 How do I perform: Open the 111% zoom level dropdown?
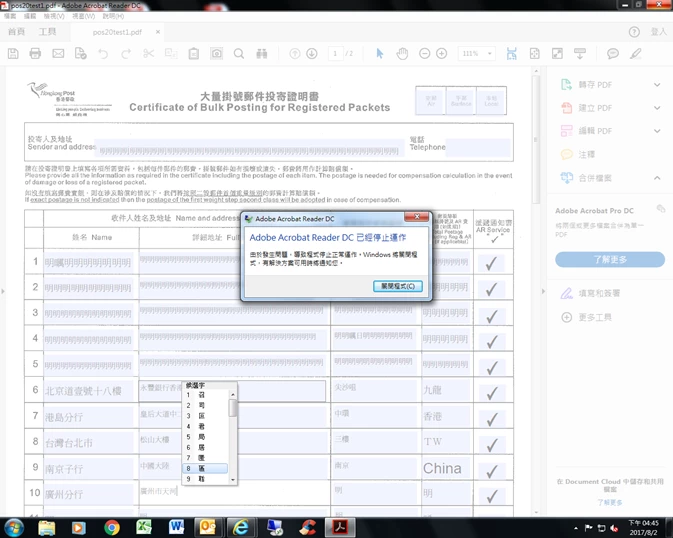click(489, 54)
